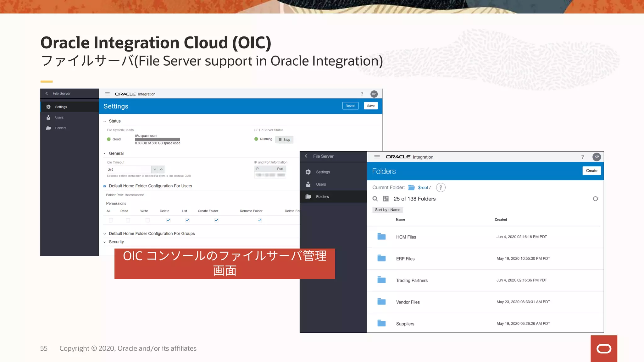The image size is (644, 362).
Task: Toggle the List permission checkbox
Action: (x=187, y=220)
